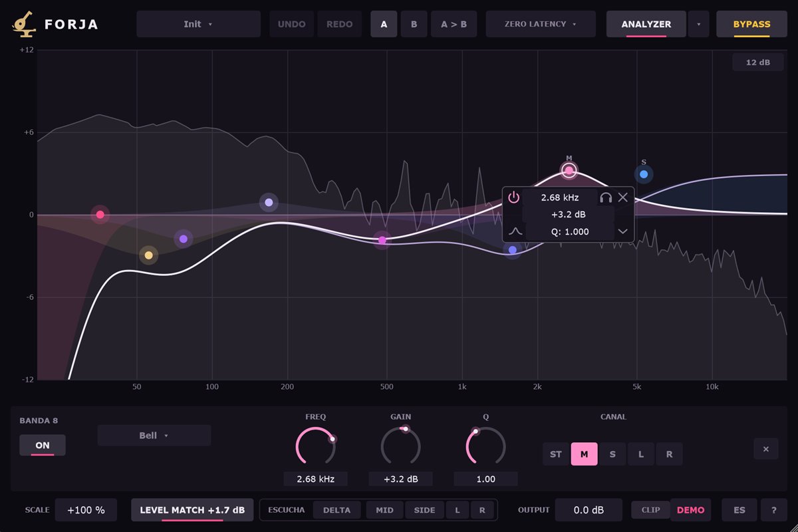Click the GAIN knob
This screenshot has width=798, height=532.
tap(400, 446)
